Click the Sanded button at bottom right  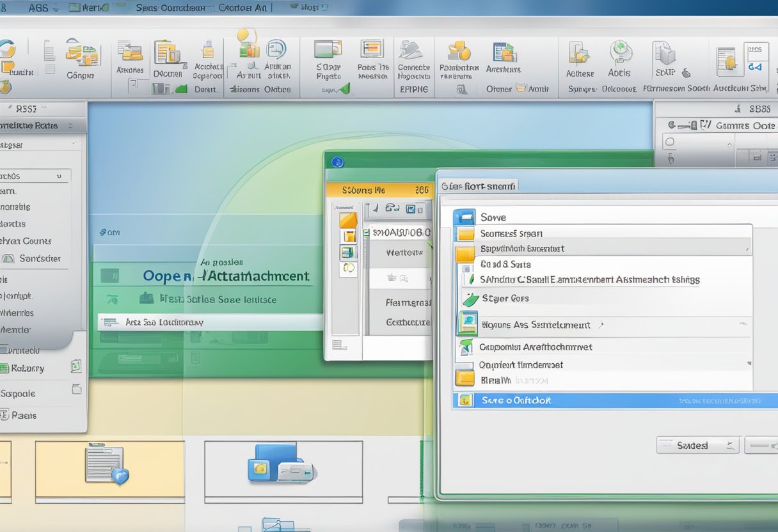pyautogui.click(x=697, y=444)
